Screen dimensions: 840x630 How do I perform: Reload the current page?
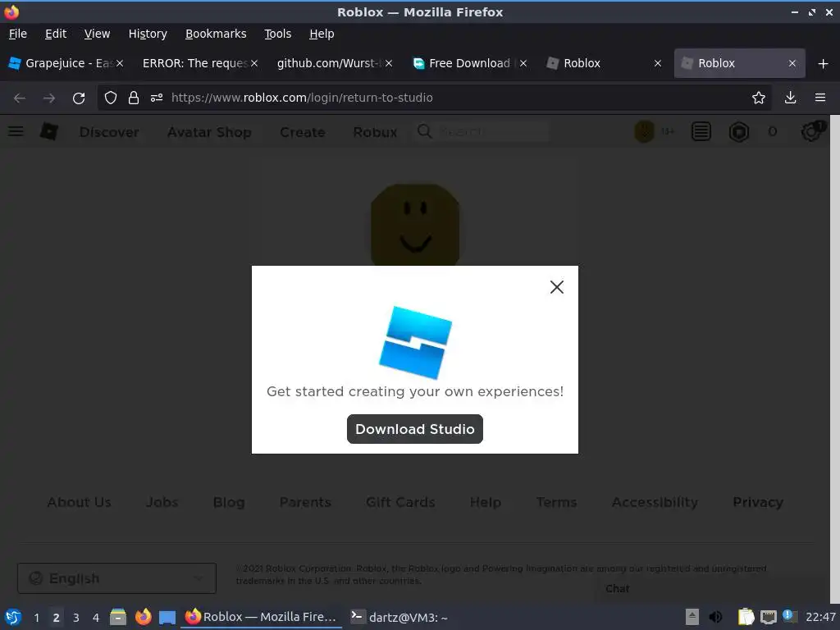tap(79, 98)
